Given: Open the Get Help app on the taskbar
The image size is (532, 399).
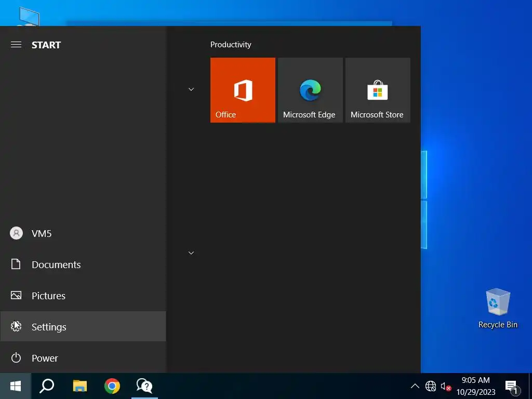Looking at the screenshot, I should 144,386.
